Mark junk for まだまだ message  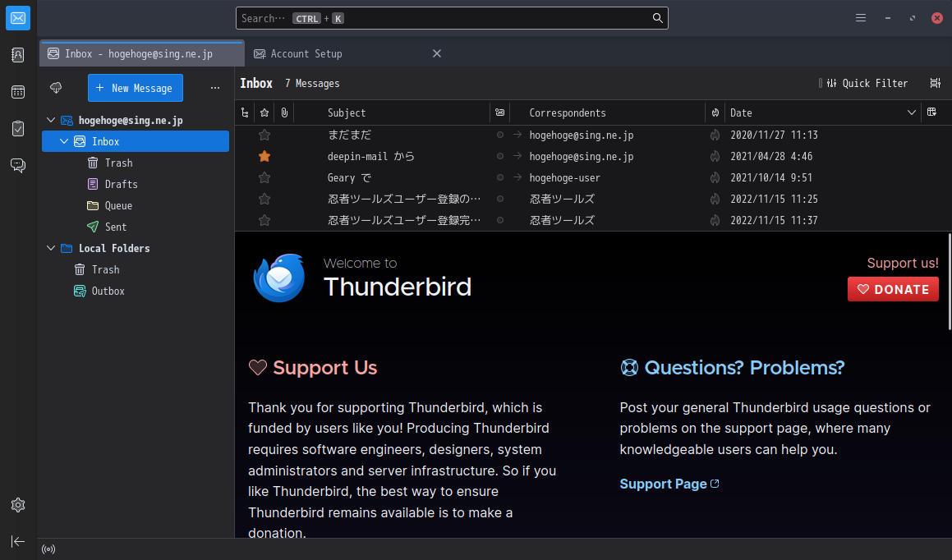coord(715,135)
